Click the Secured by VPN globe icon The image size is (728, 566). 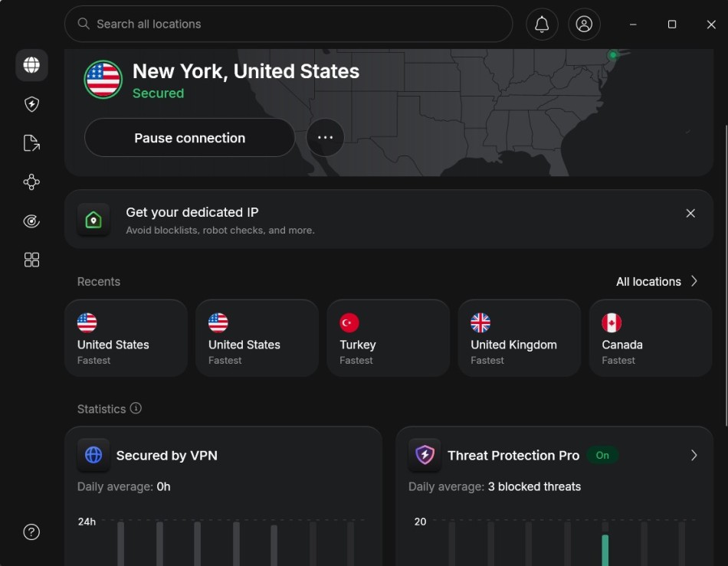[x=93, y=455]
